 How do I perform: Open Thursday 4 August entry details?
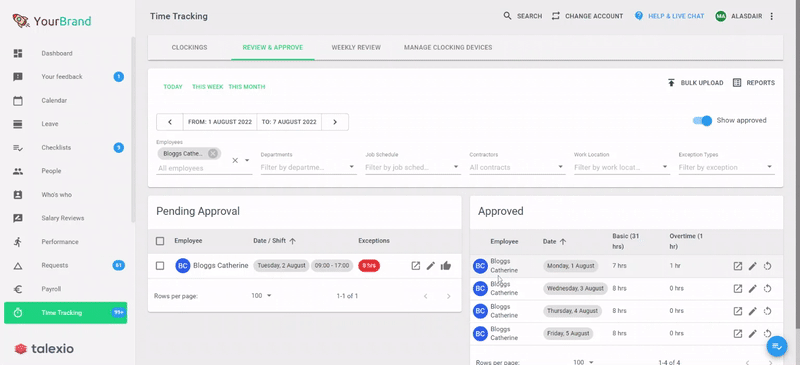738,311
